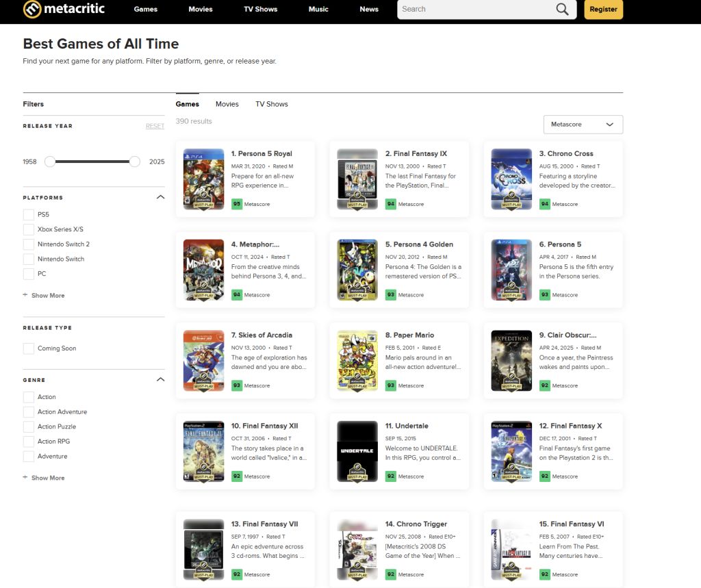This screenshot has height=588, width=701.
Task: Click the plus icon beside Genre Show More
Action: pos(25,477)
